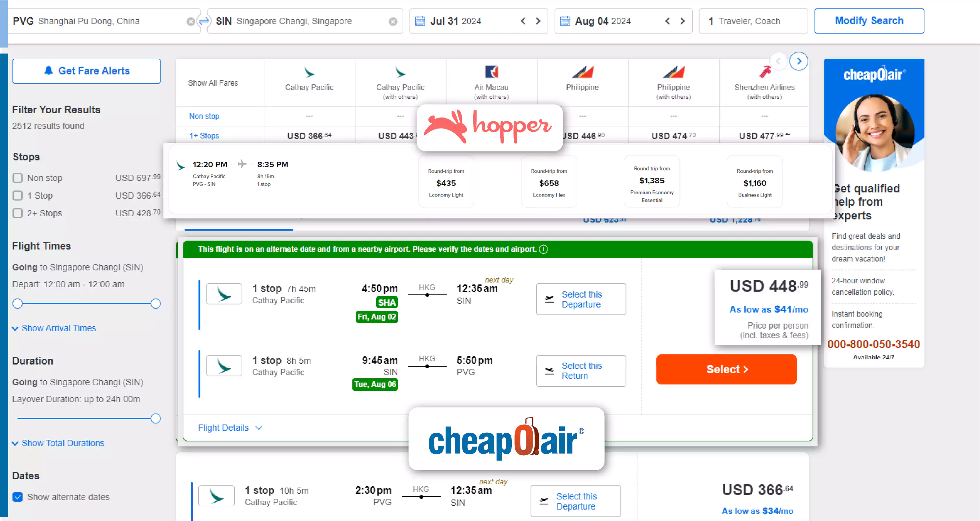Click the Cathay Pacific airline tab
Image resolution: width=980 pixels, height=521 pixels.
[x=309, y=78]
